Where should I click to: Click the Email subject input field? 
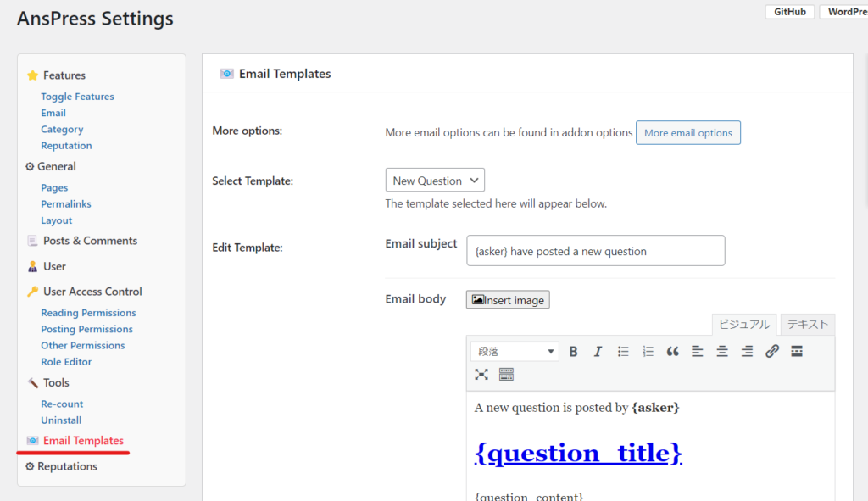coord(595,251)
